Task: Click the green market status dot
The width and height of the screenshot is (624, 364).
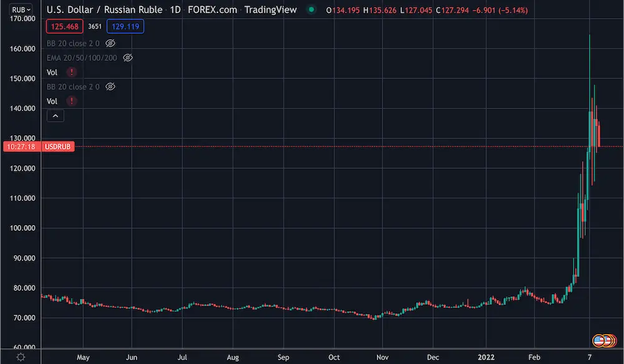Action: tap(311, 9)
